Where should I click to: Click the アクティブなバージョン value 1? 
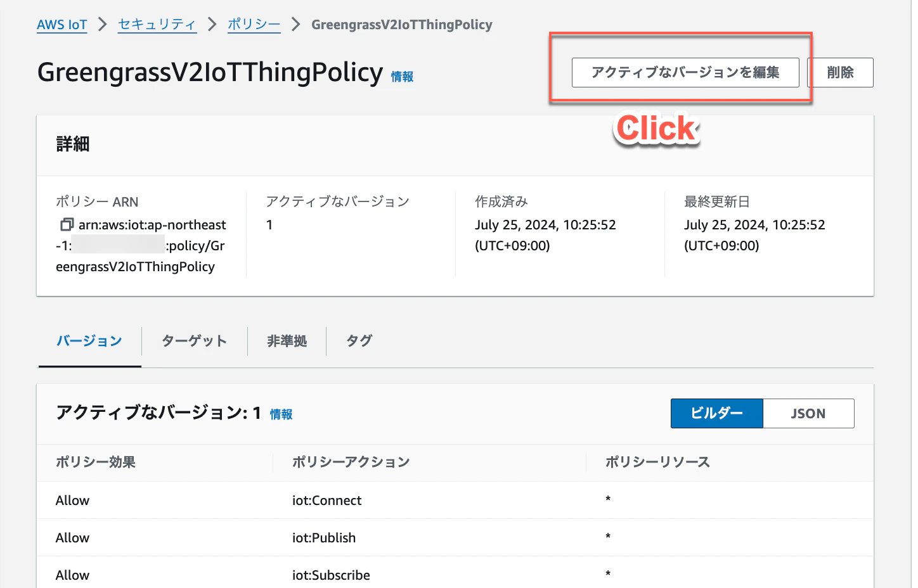tap(269, 225)
